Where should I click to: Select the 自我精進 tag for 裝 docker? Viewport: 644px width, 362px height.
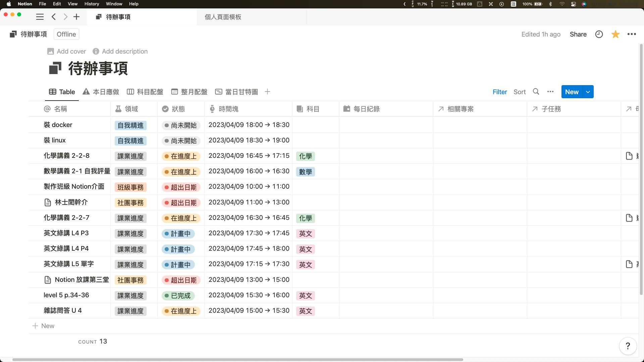coord(130,125)
